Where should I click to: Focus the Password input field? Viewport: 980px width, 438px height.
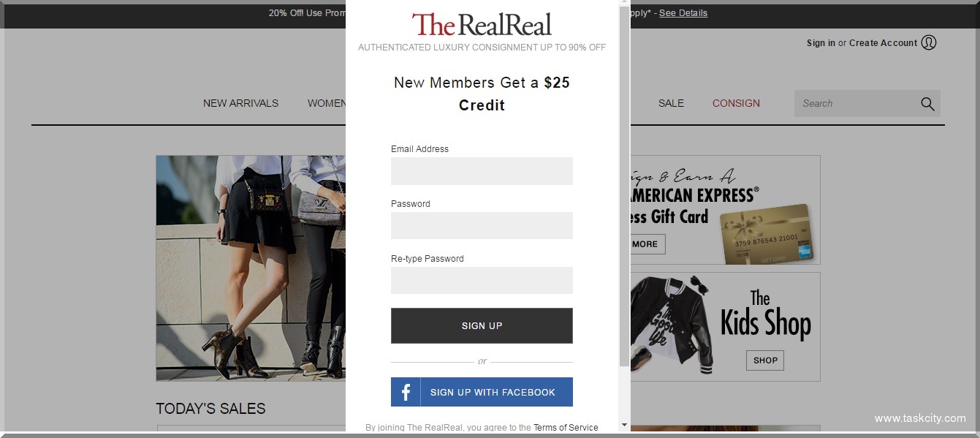coord(482,226)
